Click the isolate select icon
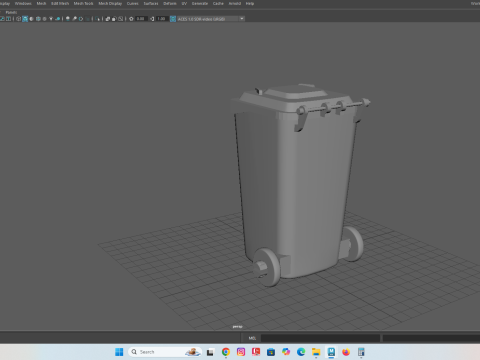 click(x=97, y=19)
